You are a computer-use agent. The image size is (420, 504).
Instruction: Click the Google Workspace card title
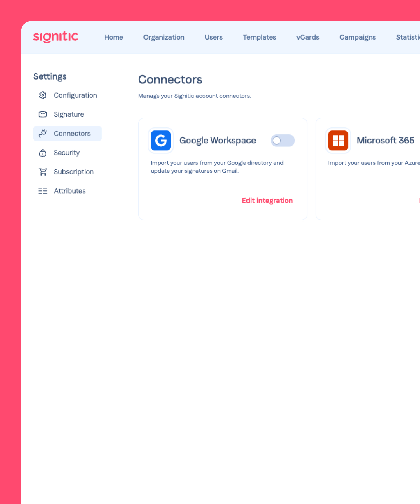[x=218, y=141]
